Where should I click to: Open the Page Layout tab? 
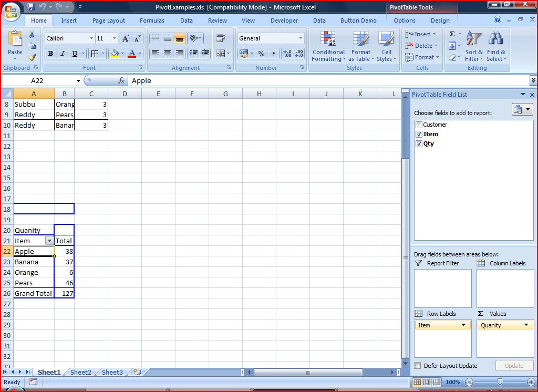coord(109,20)
